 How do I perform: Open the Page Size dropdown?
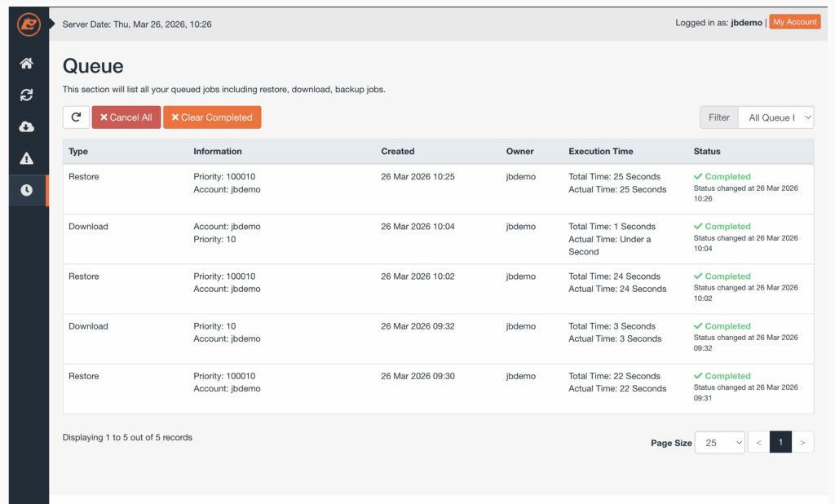(x=719, y=442)
